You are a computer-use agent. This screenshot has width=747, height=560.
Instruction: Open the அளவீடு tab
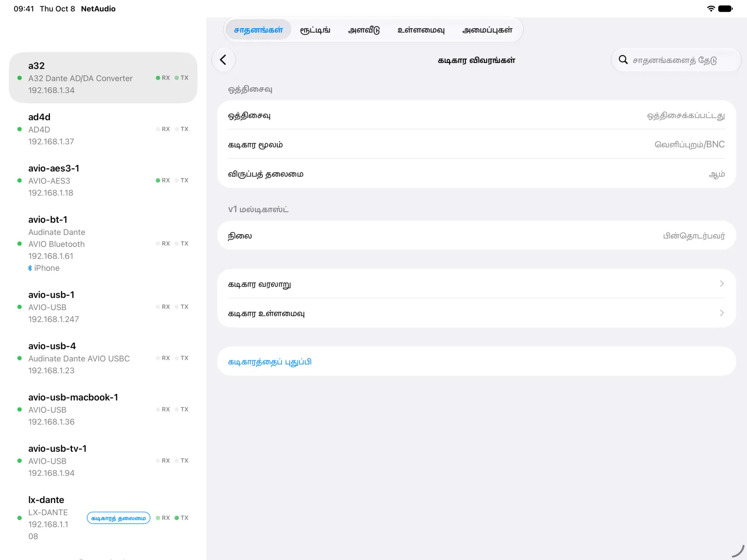pos(364,30)
